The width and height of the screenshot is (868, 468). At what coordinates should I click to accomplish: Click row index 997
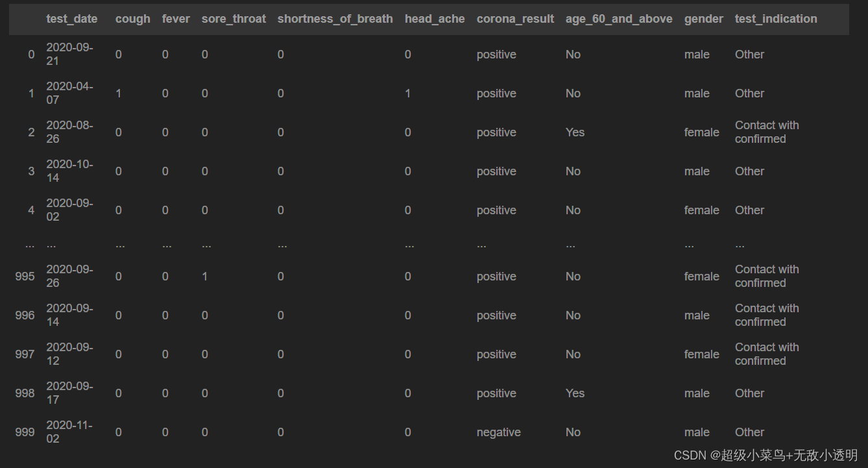25,354
